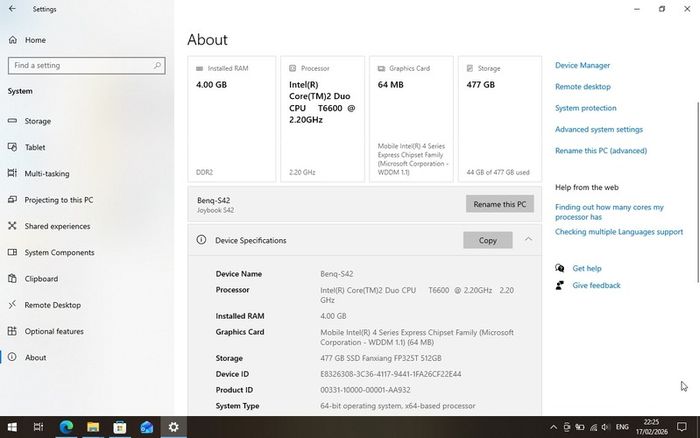This screenshot has height=438, width=700.
Task: Click the Product ID value 00331-10000-00001-AA932
Action: point(365,390)
